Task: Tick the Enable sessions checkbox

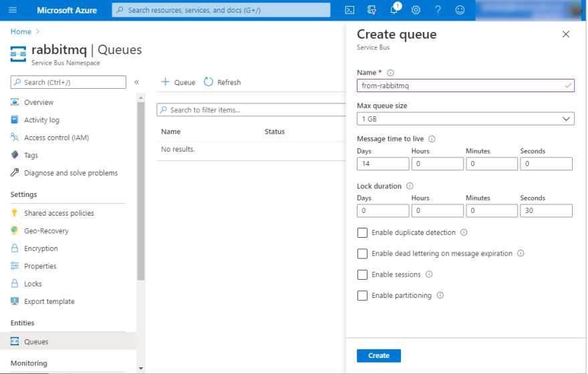Action: [x=362, y=274]
